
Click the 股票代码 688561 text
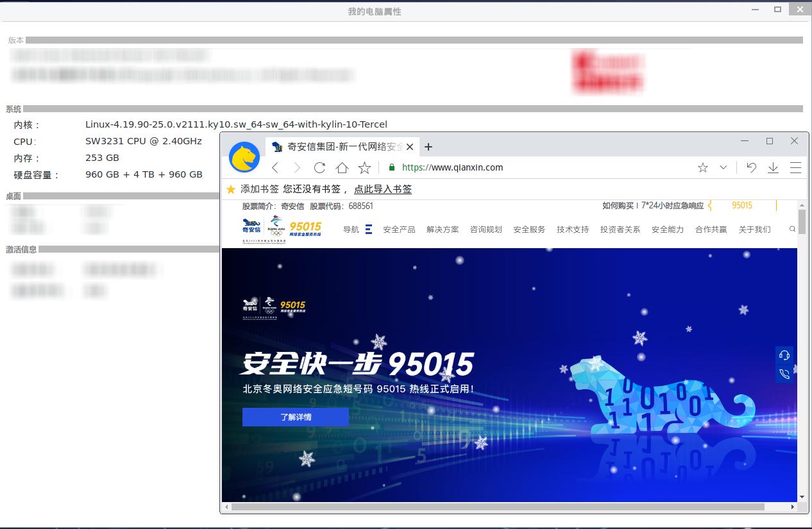coord(341,206)
